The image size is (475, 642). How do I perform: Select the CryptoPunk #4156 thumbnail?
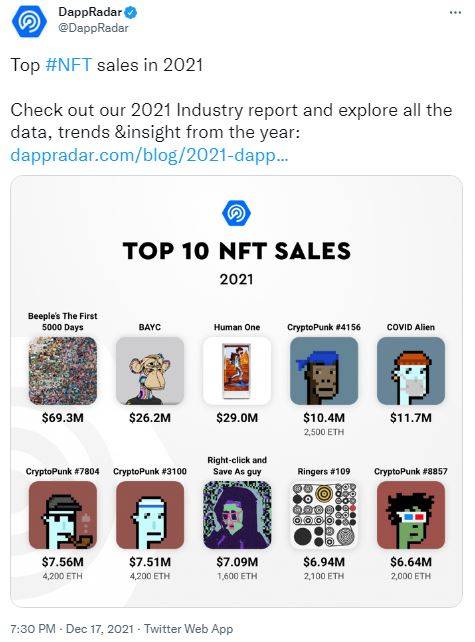pyautogui.click(x=324, y=371)
